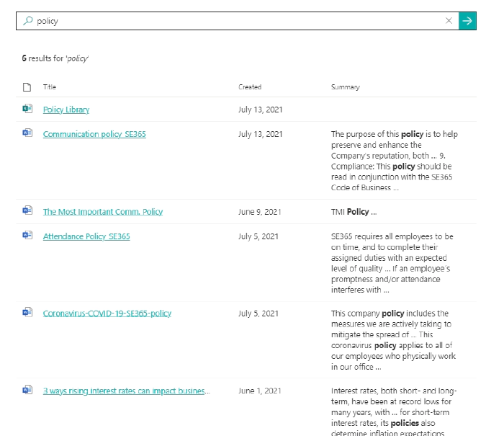Open Communication policy_SE365 document

coord(94,134)
